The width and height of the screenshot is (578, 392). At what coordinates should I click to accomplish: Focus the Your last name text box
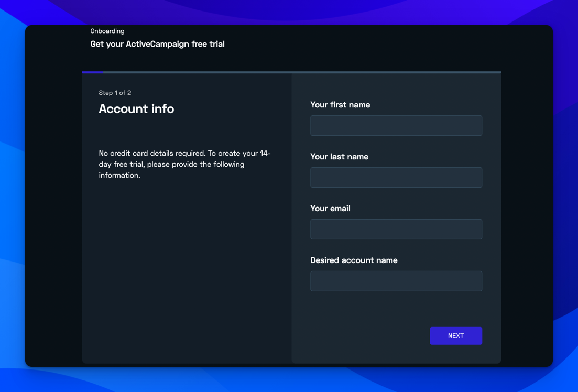(x=396, y=178)
